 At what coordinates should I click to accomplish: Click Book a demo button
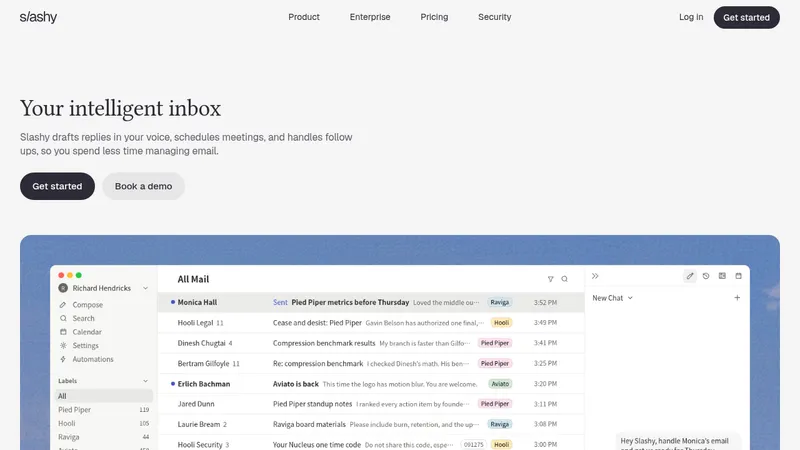(143, 186)
